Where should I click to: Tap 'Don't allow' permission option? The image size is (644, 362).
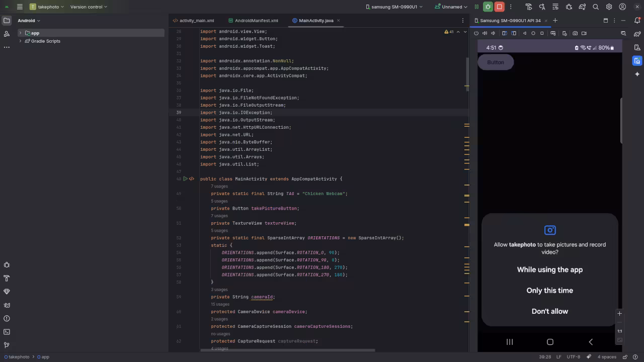(550, 312)
